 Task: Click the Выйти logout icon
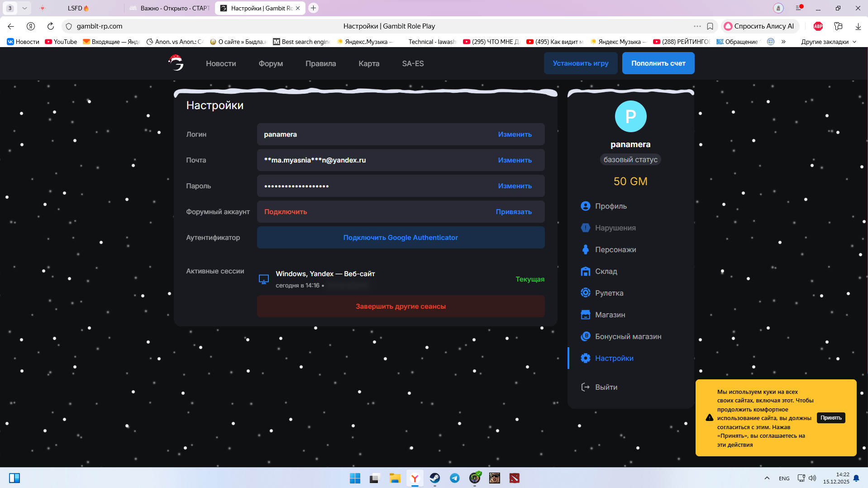(585, 387)
